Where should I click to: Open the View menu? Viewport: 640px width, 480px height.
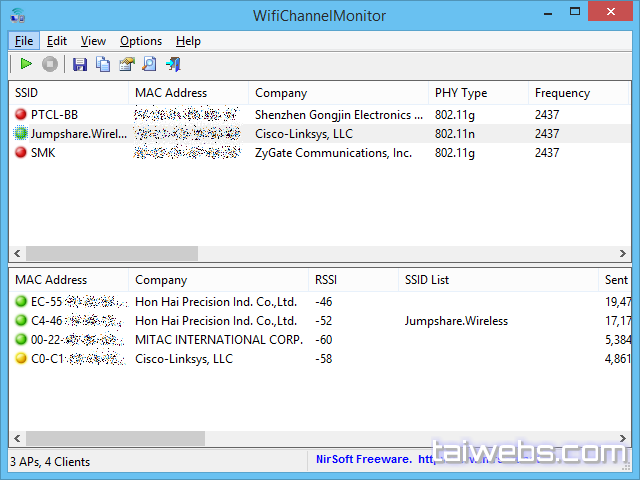(x=93, y=41)
